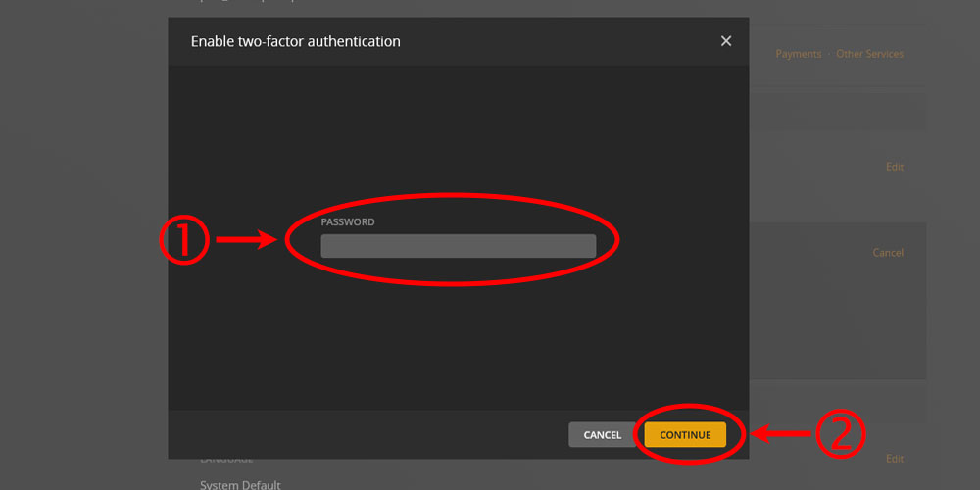Click the 'System Default' language text
The image size is (980, 490).
pyautogui.click(x=240, y=484)
